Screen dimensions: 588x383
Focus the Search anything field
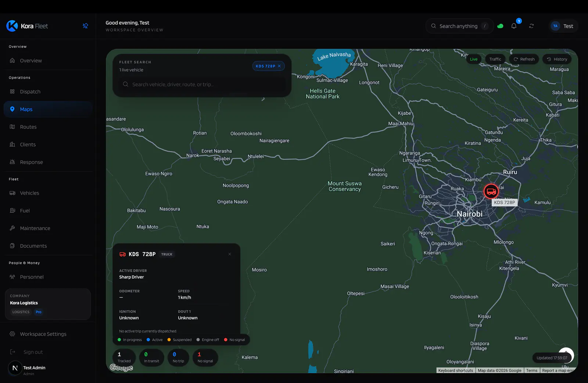460,26
